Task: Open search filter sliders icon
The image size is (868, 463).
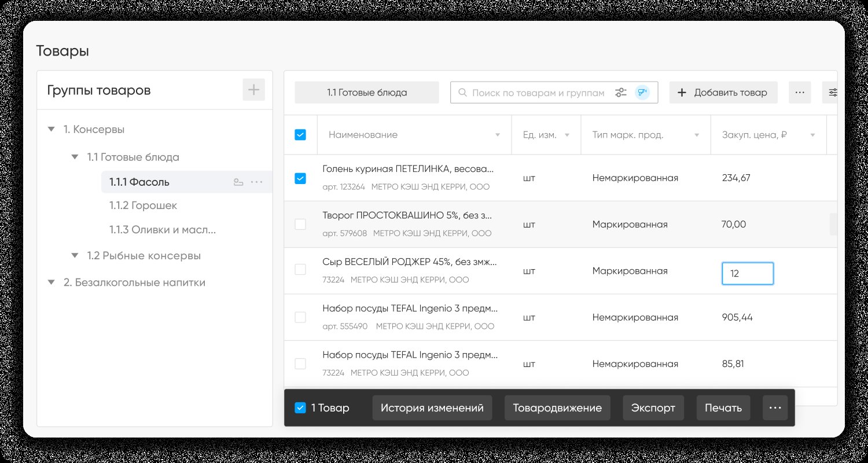Action: click(x=621, y=93)
